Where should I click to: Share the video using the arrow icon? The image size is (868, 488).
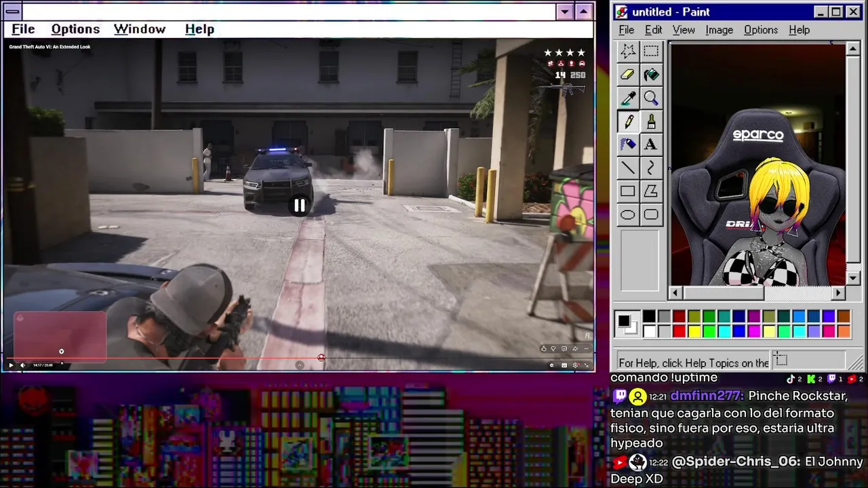(x=575, y=349)
